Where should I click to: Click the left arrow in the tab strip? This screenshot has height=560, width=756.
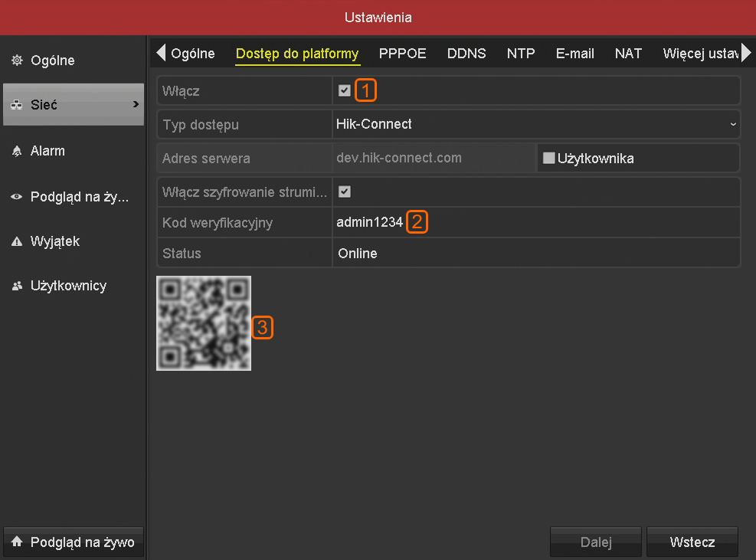pyautogui.click(x=161, y=53)
